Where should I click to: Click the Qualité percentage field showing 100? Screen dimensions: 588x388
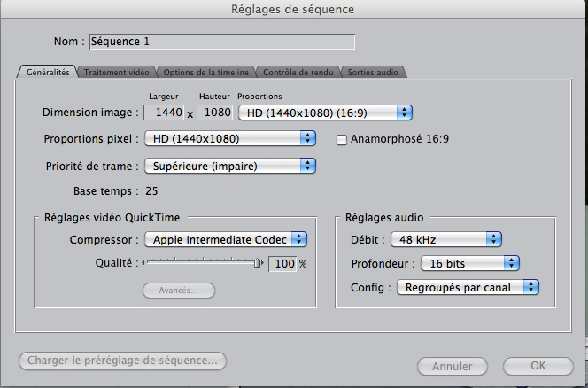coord(282,264)
